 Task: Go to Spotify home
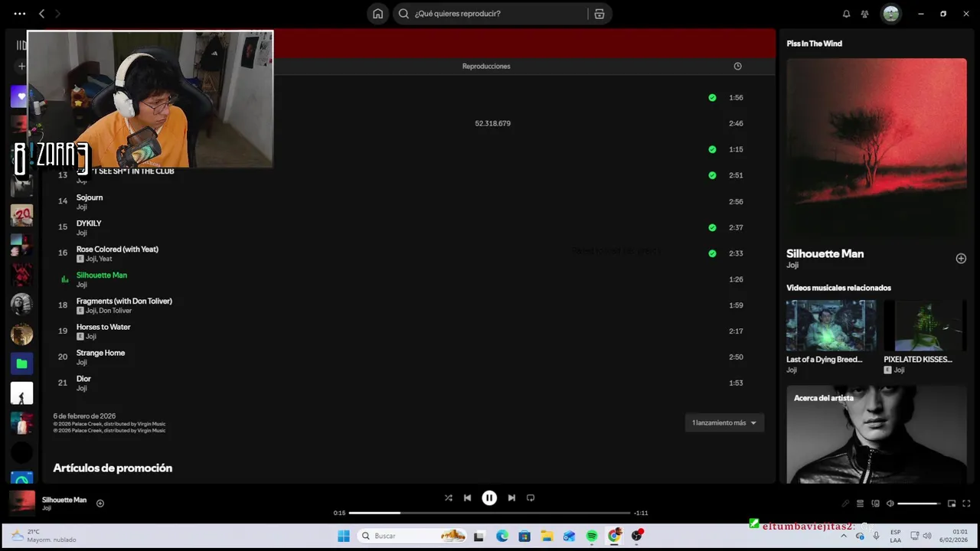(x=377, y=14)
